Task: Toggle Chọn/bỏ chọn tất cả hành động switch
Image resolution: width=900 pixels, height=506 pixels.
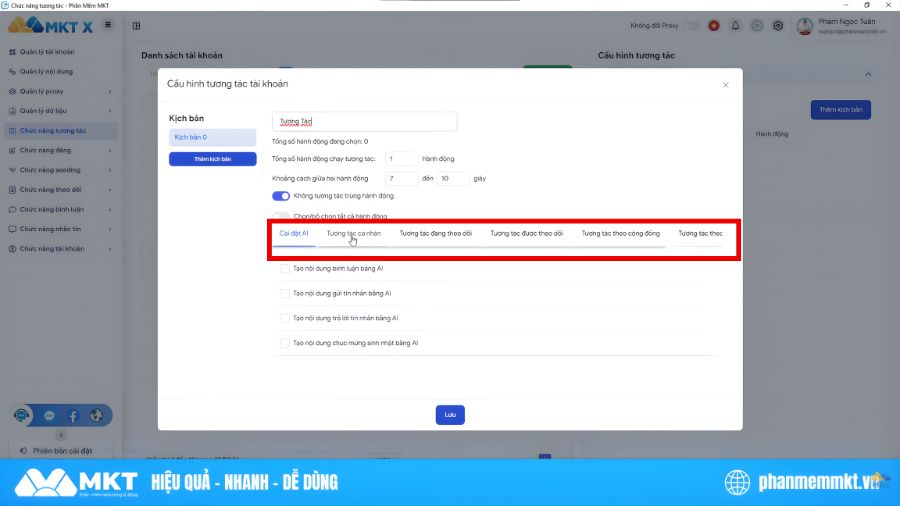Action: [x=281, y=216]
